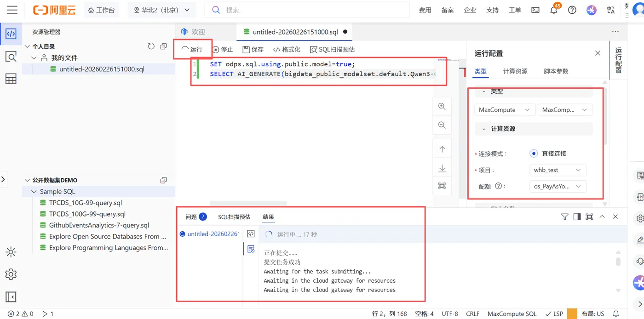
Task: Open the sidebar search magnifier icon
Action: click(x=11, y=57)
